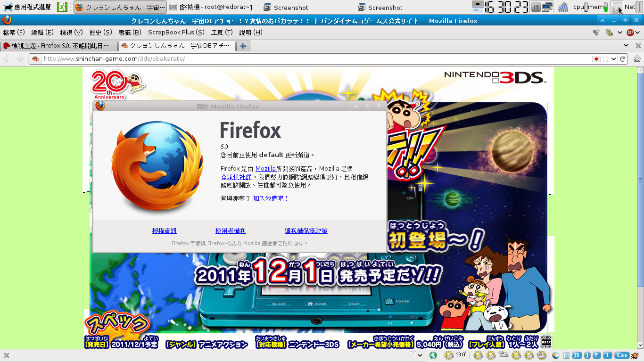Image resolution: width=644 pixels, height=362 pixels.
Task: Toggle the F button in status bar
Action: point(597,355)
